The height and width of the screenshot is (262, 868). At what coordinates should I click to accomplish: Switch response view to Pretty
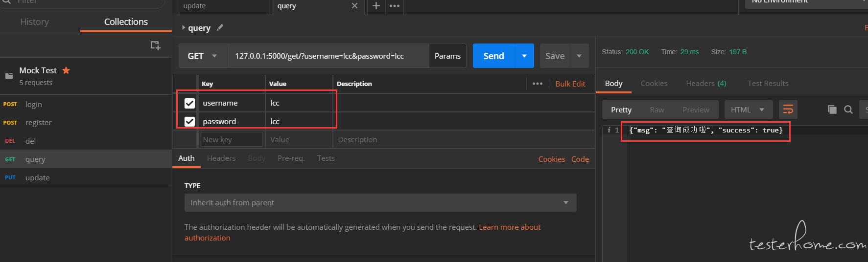tap(621, 109)
